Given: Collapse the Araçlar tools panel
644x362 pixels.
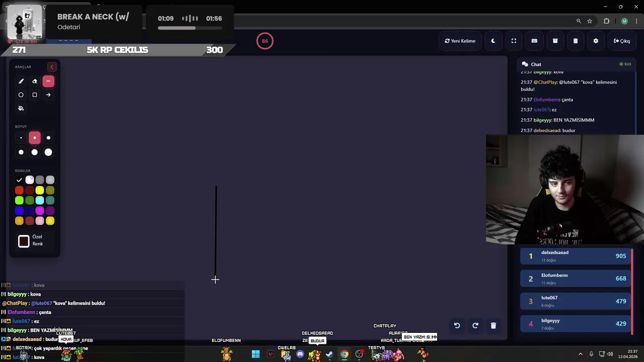Looking at the screenshot, I should click(51, 67).
